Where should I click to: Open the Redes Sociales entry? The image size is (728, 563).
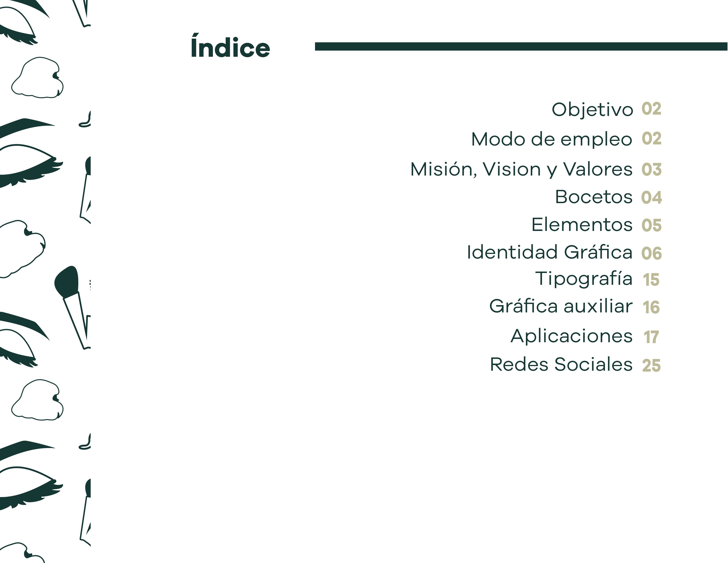click(x=561, y=364)
